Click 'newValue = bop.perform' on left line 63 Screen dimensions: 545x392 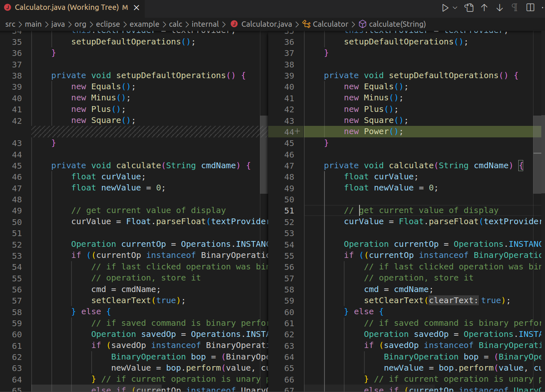166,368
